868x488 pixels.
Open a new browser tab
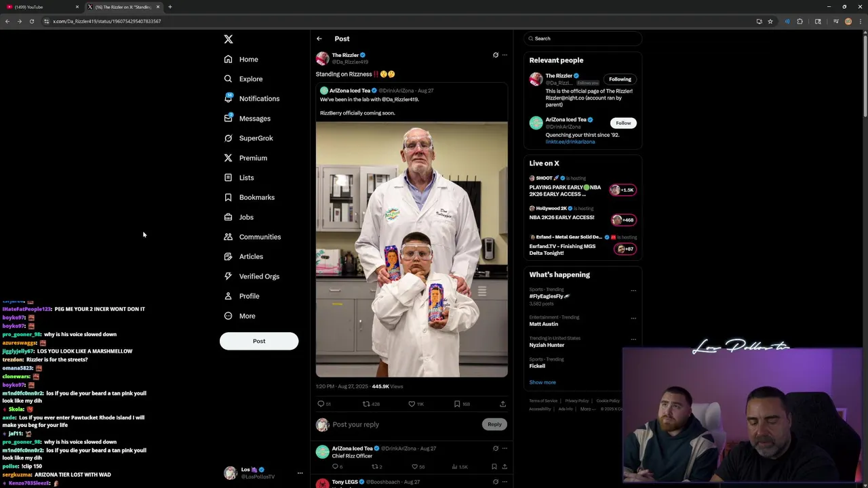[170, 7]
